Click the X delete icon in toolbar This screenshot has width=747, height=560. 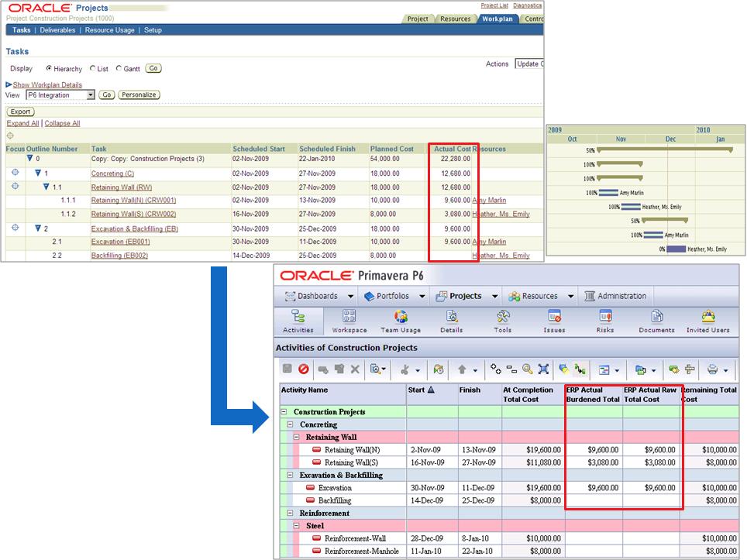click(x=355, y=369)
